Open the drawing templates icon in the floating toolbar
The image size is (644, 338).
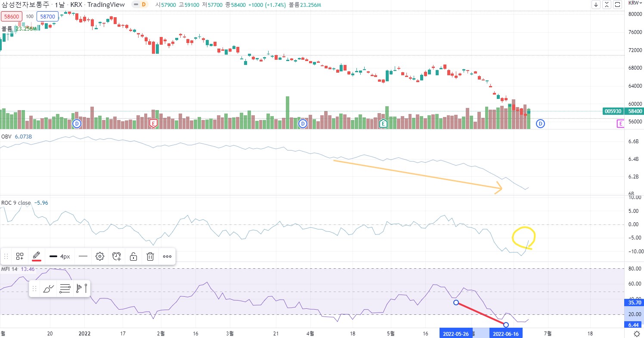click(x=20, y=257)
